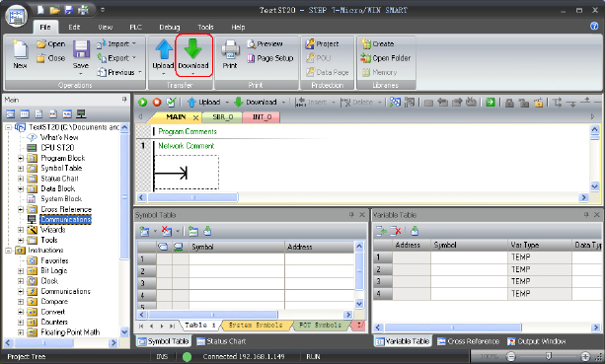
Task: Switch to the Tools ribbon tab
Action: (x=205, y=27)
